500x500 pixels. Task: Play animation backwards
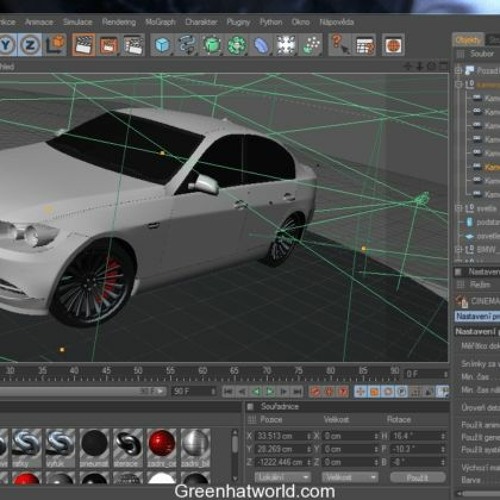[x=256, y=391]
